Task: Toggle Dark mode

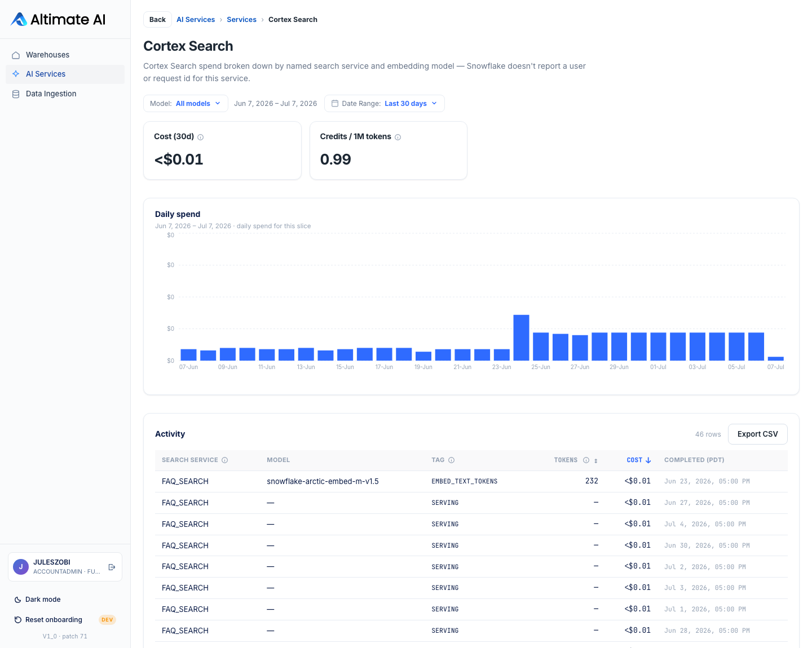Action: point(65,600)
